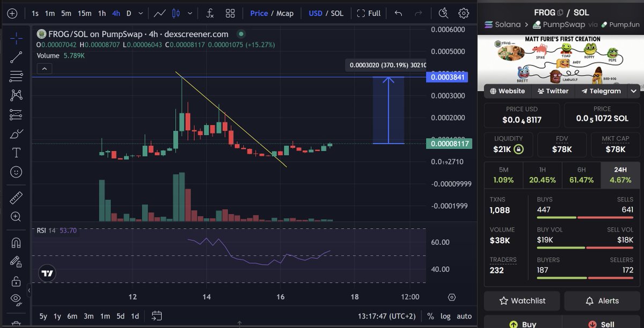Image resolution: width=644 pixels, height=328 pixels.
Task: Switch chart to Price mode
Action: [x=259, y=13]
